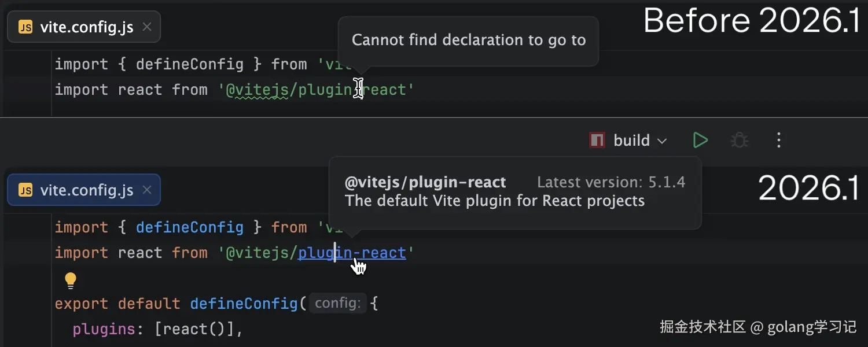The height and width of the screenshot is (347, 868).
Task: Click the JS icon on the lower vite.config.js tab
Action: coord(25,190)
